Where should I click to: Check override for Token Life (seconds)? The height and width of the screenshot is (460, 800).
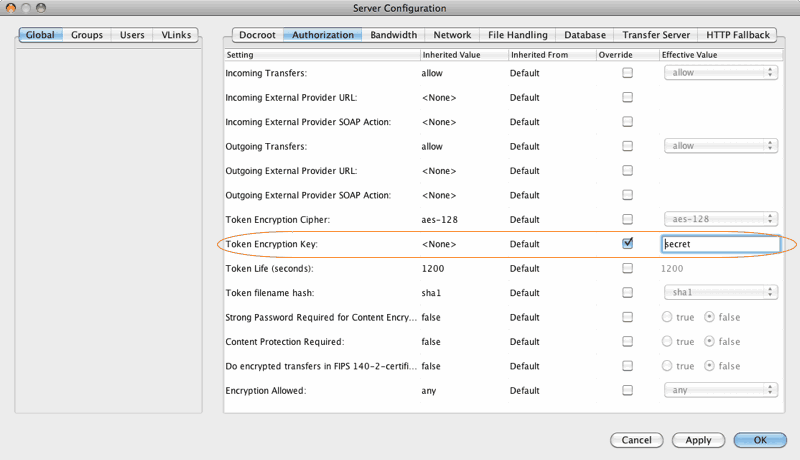(628, 268)
